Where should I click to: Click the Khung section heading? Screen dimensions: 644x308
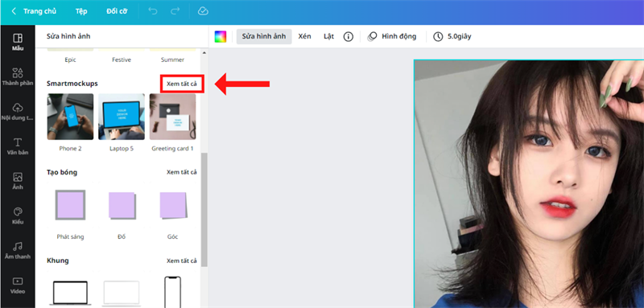(58, 261)
